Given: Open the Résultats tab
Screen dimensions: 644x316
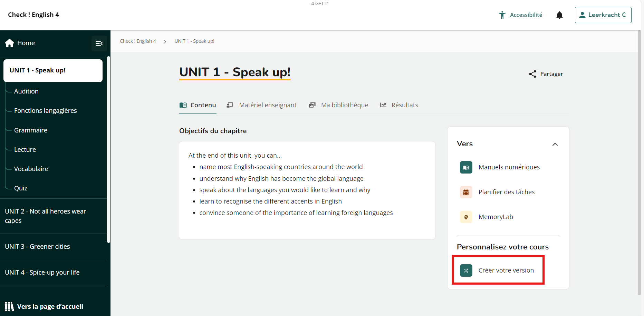Looking at the screenshot, I should [399, 105].
